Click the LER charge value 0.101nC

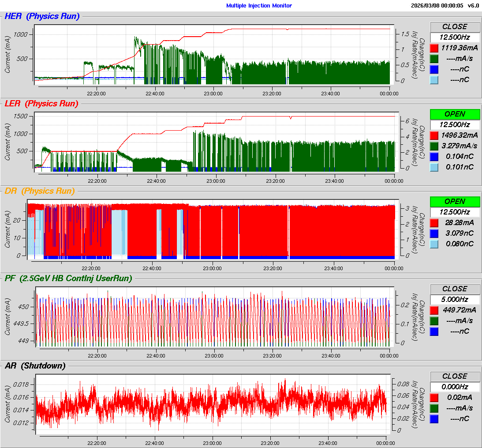pos(460,167)
